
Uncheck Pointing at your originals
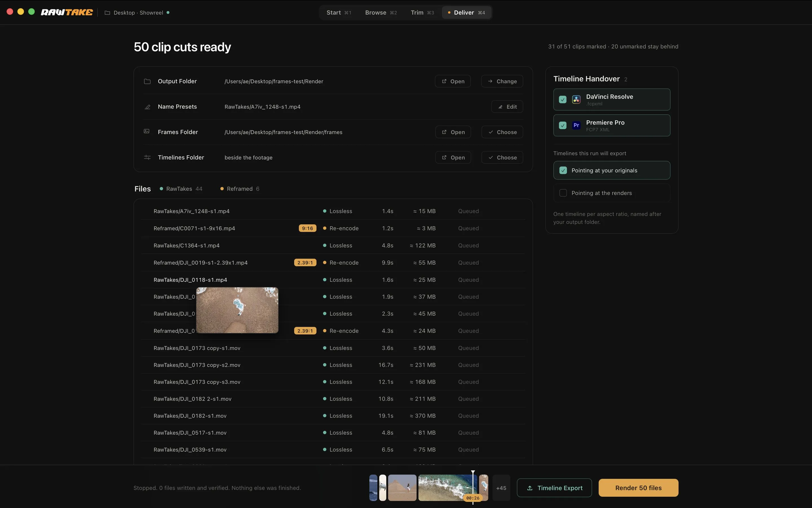point(563,170)
